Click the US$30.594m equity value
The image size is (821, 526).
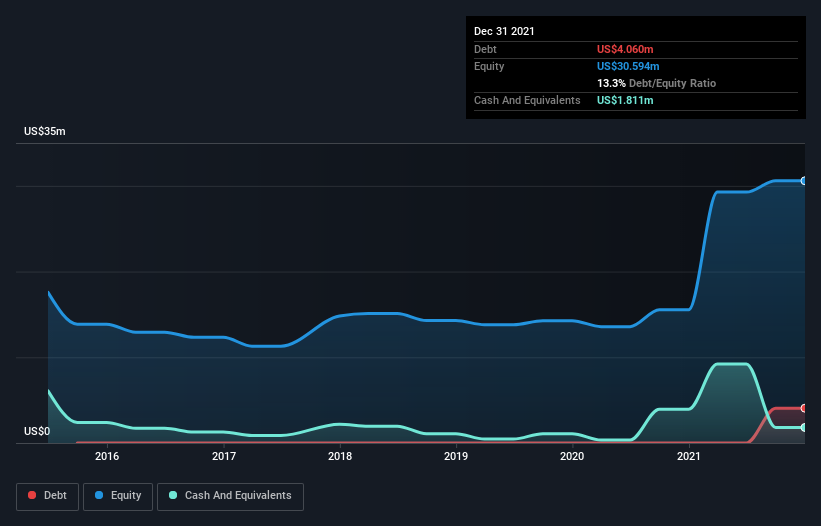628,66
